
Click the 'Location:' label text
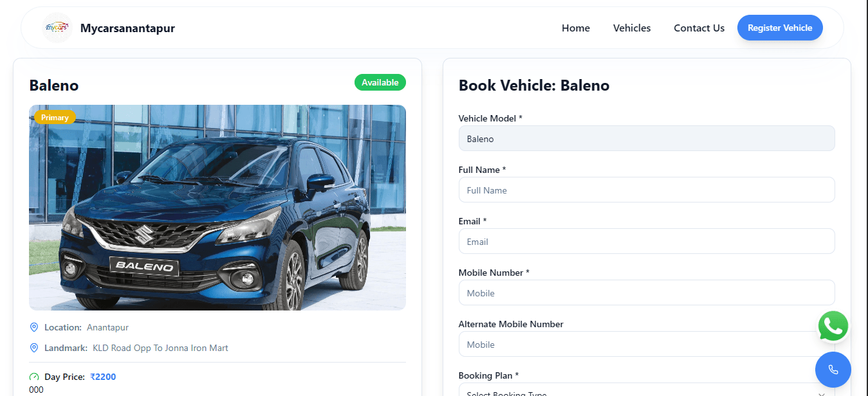point(63,327)
